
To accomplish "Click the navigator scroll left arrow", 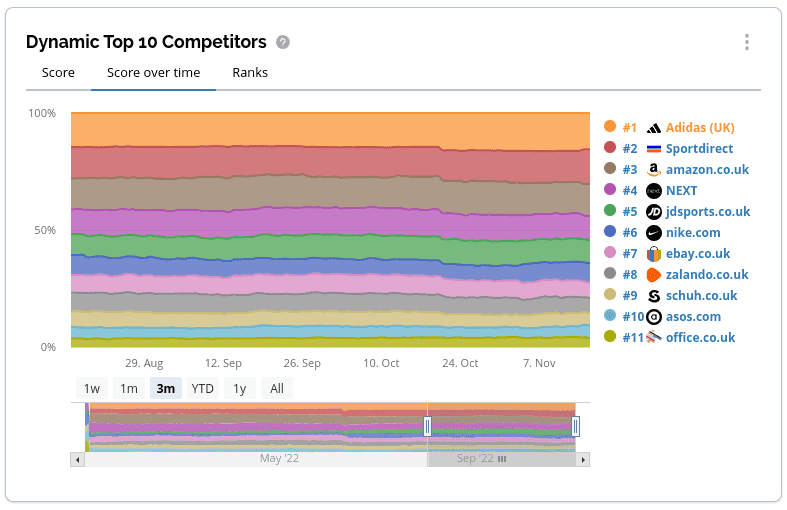I will [77, 459].
